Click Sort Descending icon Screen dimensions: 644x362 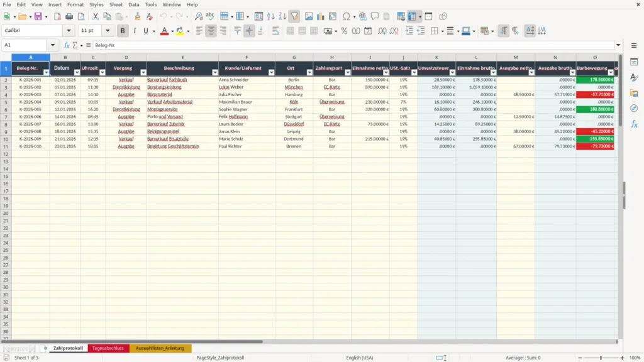coord(282,16)
